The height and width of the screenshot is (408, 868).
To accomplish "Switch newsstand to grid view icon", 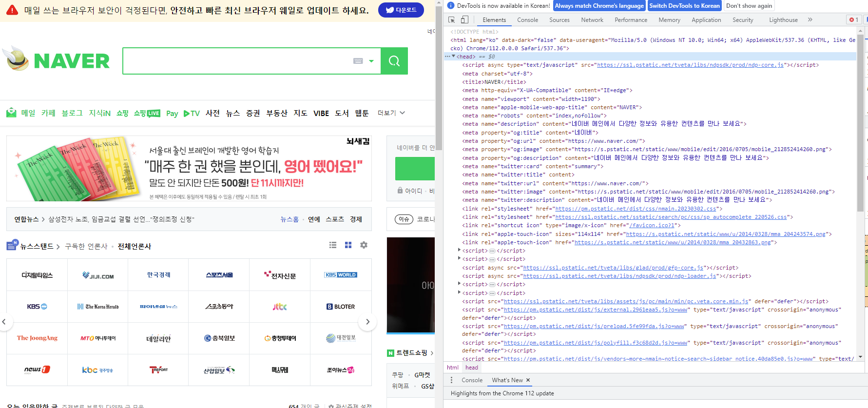I will 348,245.
